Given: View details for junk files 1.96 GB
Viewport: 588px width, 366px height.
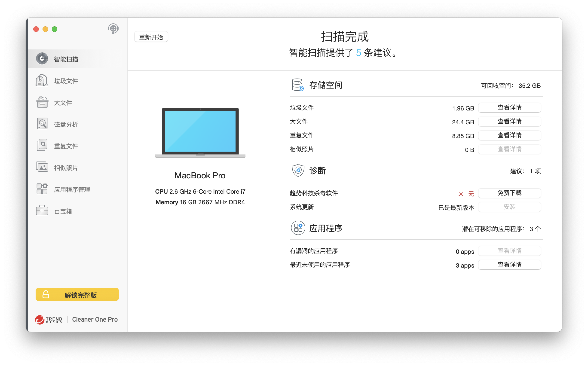Looking at the screenshot, I should [x=509, y=108].
